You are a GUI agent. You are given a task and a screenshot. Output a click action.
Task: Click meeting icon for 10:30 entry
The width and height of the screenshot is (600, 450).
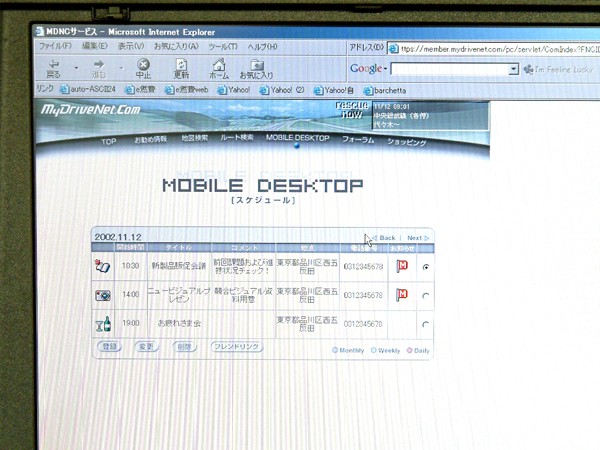pos(103,266)
